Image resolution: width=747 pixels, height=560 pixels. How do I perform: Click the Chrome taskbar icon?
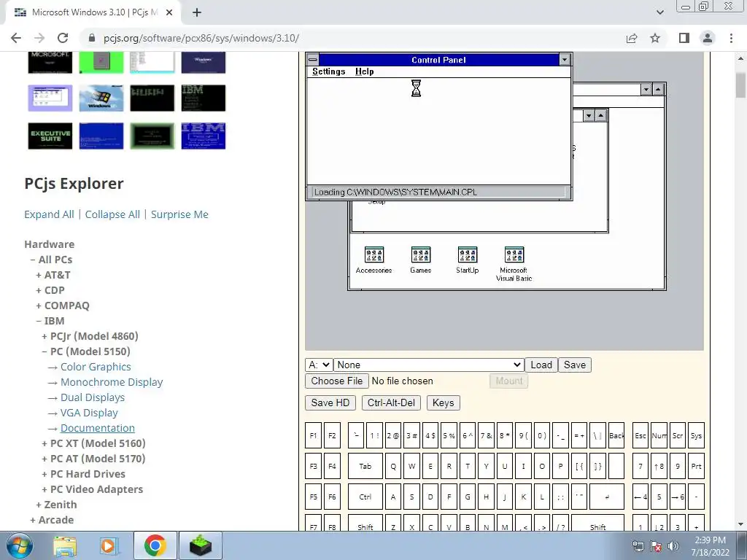coord(155,545)
